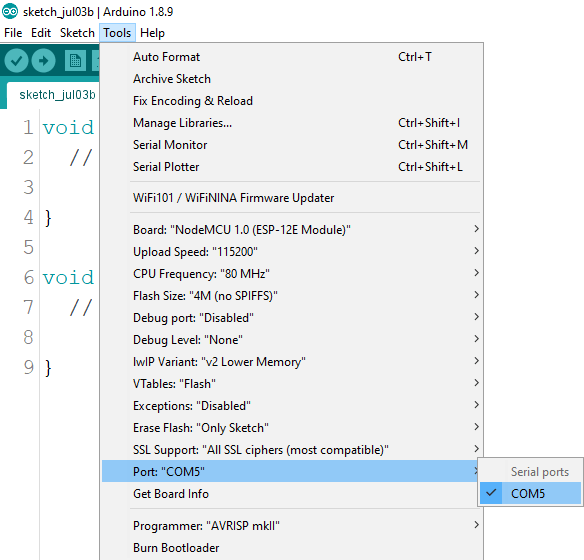Screen dimensions: 584x560
Task: Click the Upload arrow toolbar icon
Action: (x=44, y=60)
